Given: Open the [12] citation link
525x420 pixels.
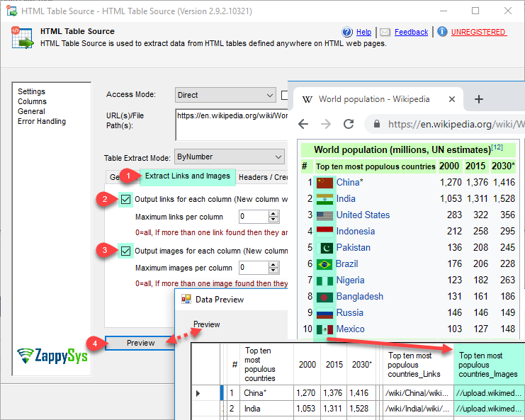Looking at the screenshot, I should point(497,147).
